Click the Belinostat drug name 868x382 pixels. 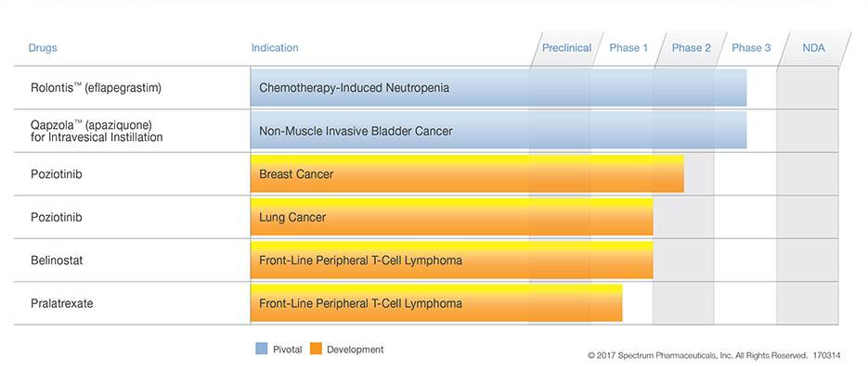57,261
